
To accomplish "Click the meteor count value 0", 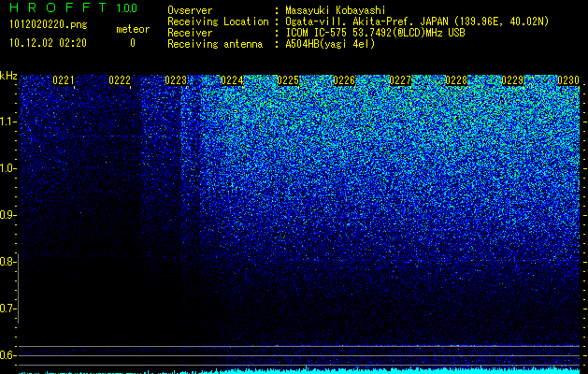I will [133, 43].
